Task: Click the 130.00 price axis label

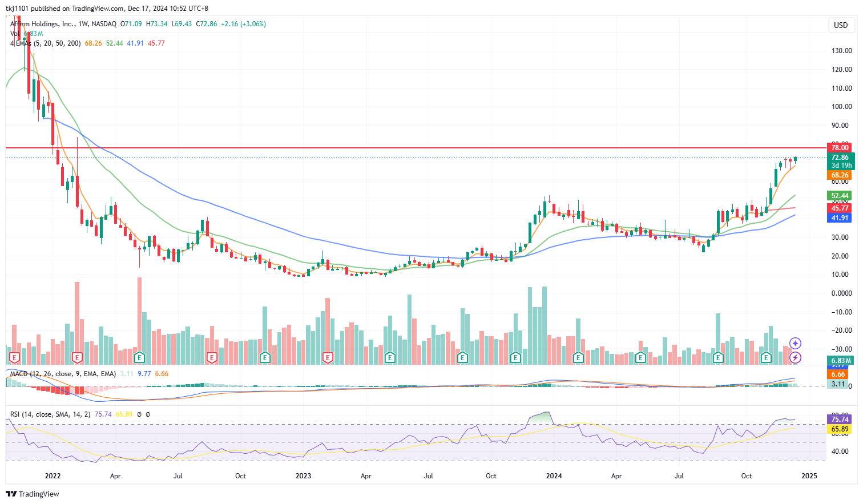Action: coord(842,51)
